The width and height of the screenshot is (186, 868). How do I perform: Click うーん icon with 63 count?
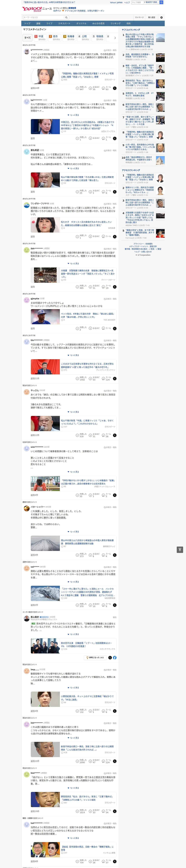(x=103, y=88)
